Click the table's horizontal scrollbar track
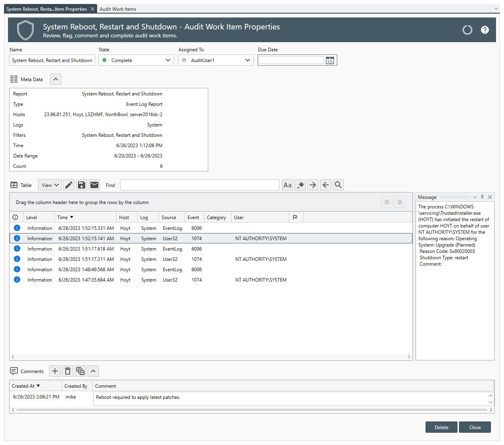The height and width of the screenshot is (445, 504). [x=211, y=357]
